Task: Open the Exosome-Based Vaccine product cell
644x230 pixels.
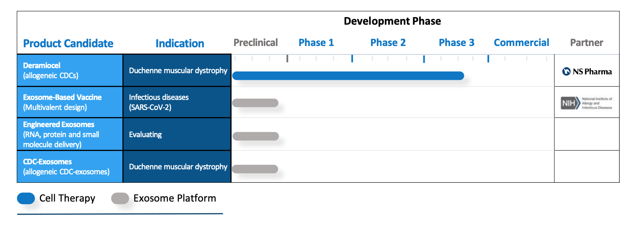Action: click(70, 102)
